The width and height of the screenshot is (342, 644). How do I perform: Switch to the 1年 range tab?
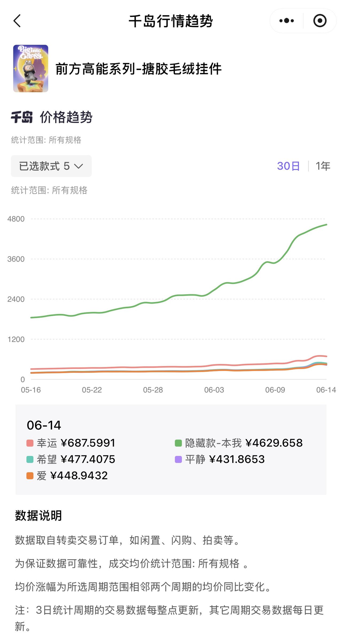[323, 166]
